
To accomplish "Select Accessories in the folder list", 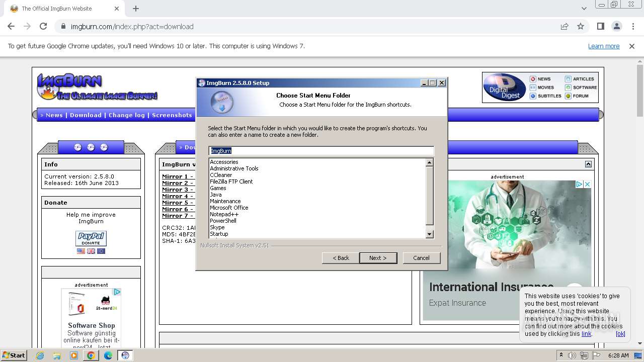I will (224, 162).
